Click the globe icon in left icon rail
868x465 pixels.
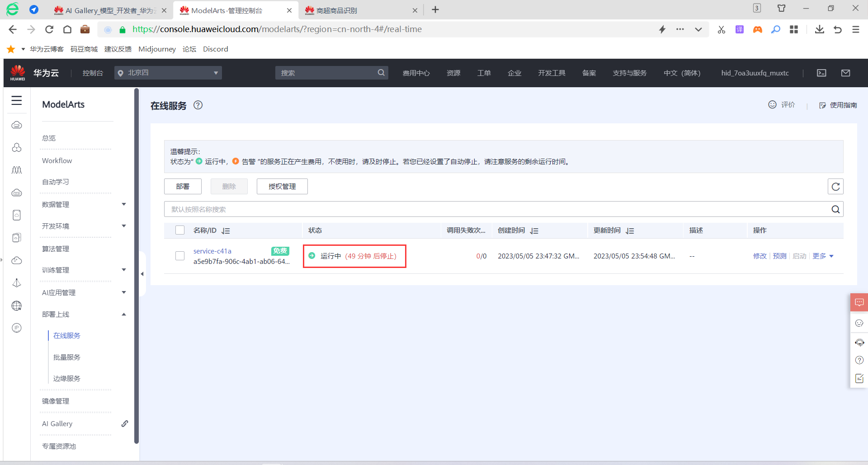[17, 305]
